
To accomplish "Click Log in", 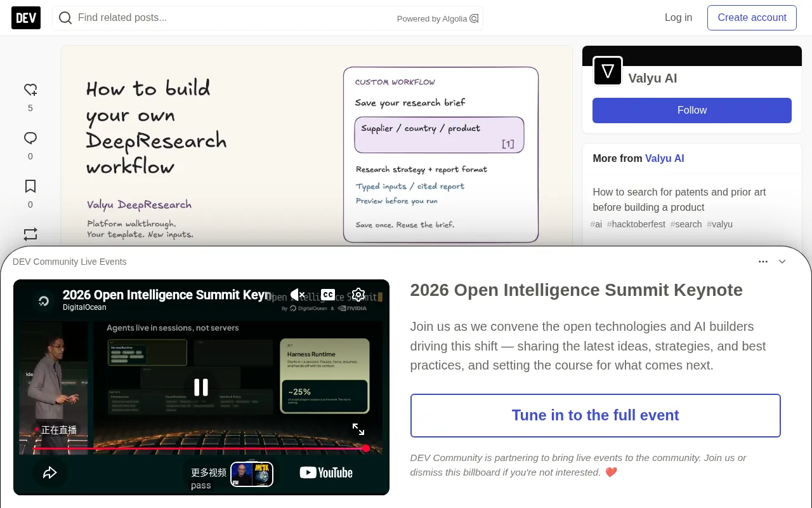I will [678, 18].
